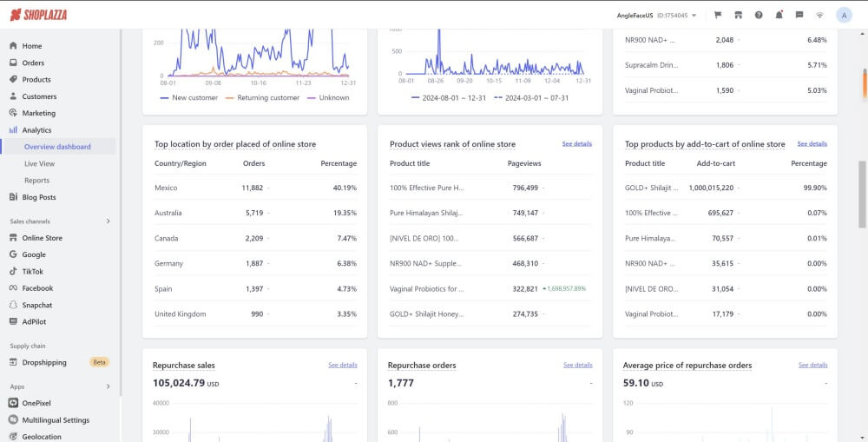See details for Product views rank

click(x=576, y=143)
